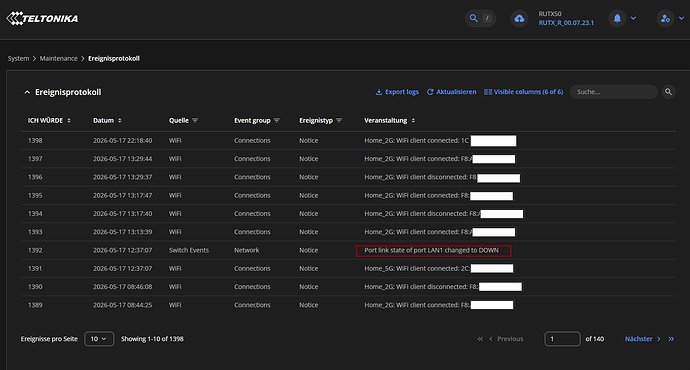
Task: Click the Teltonika logo
Action: pyautogui.click(x=42, y=18)
